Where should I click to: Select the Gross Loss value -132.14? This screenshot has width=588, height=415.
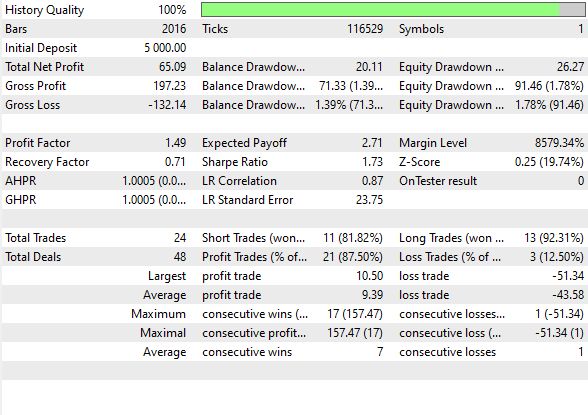167,105
